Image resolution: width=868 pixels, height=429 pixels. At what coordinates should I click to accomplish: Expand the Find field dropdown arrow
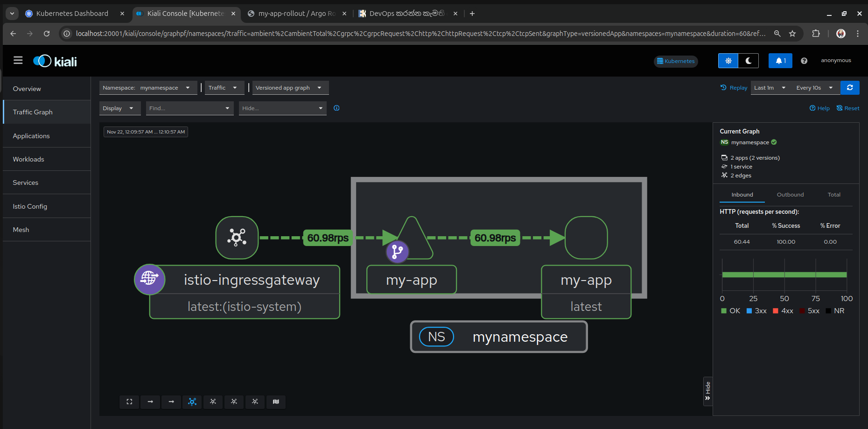tap(227, 108)
